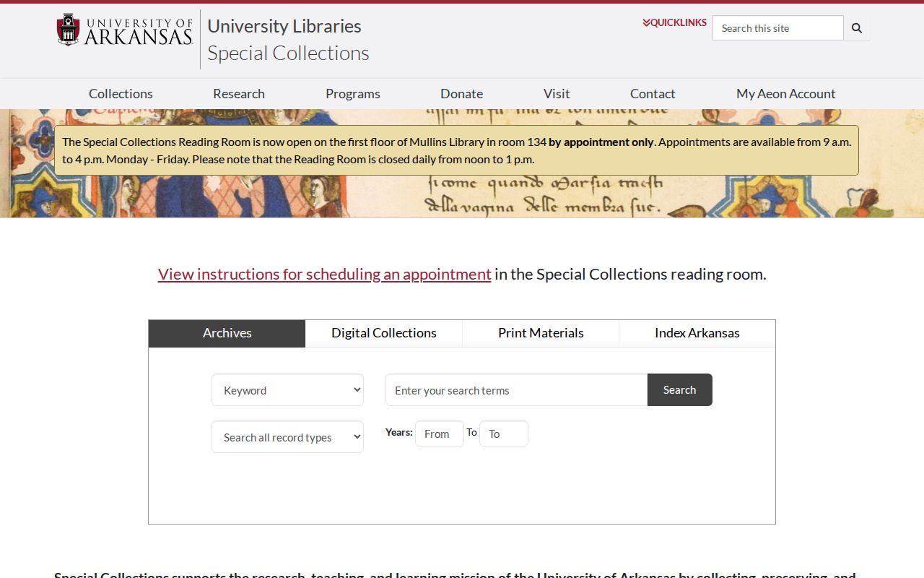Open the Keyword search type dropdown
This screenshot has width=924, height=578.
287,390
